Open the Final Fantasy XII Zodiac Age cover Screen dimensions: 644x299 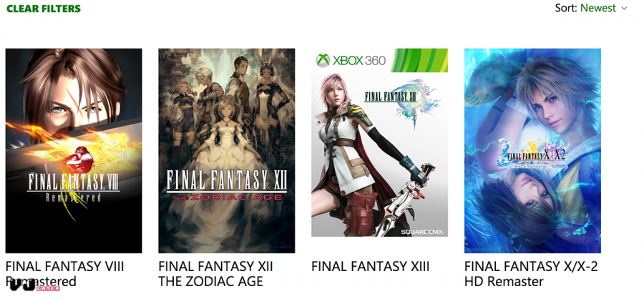227,151
